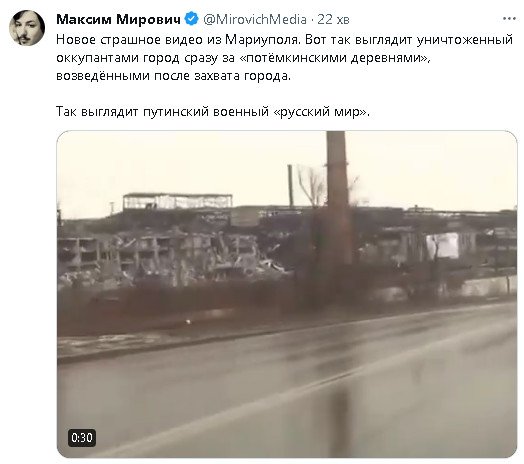524x464 pixels.
Task: Click the blue verified badge icon
Action: coord(191,19)
